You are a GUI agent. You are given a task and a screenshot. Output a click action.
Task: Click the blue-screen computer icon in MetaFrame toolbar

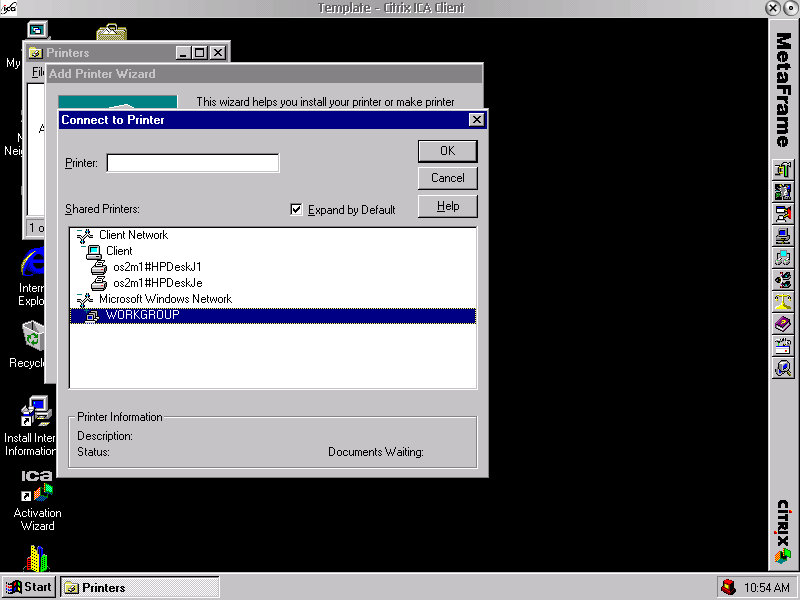[x=783, y=236]
